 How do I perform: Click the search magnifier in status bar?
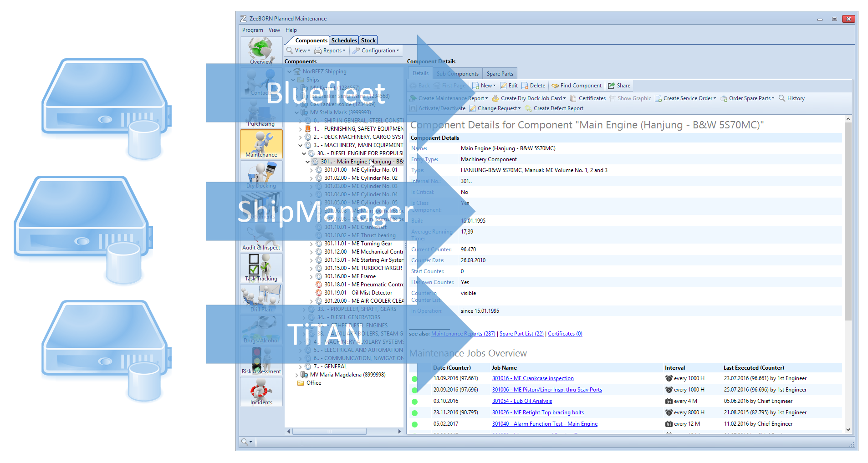coord(245,442)
